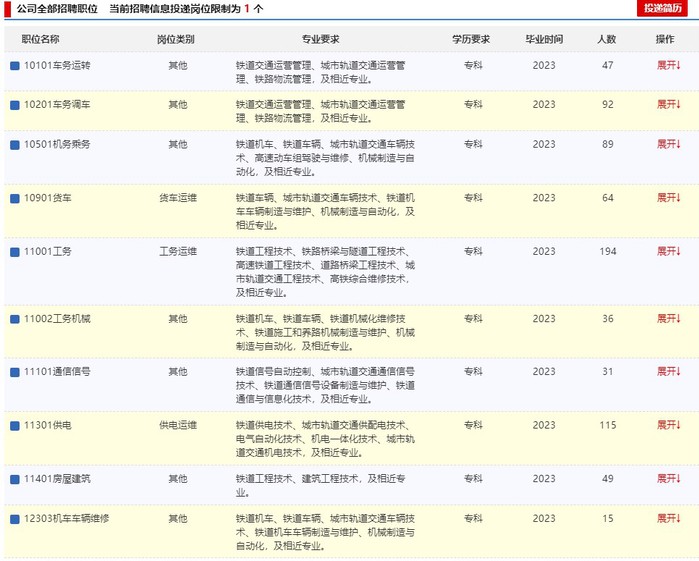Click the 公司全部招聘职位 section heading

57,9
